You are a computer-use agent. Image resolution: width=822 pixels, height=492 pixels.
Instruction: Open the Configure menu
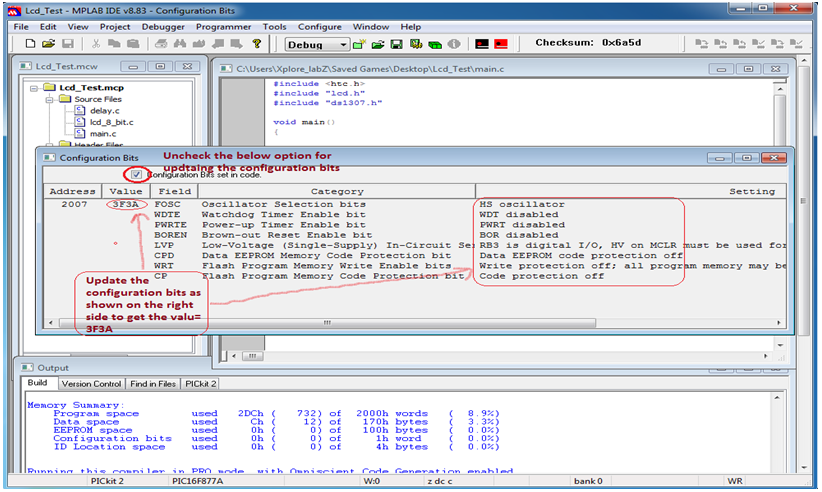click(x=319, y=27)
